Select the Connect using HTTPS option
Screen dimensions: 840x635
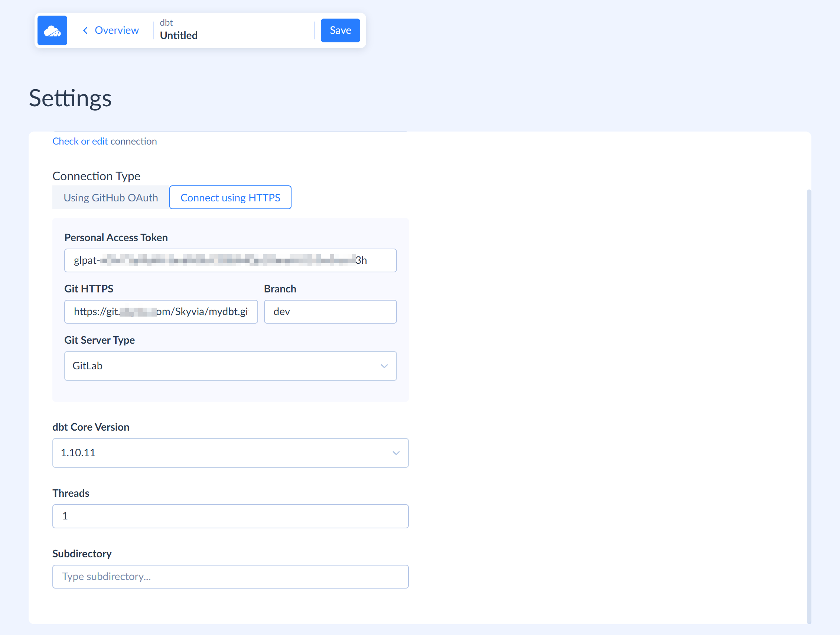[230, 197]
